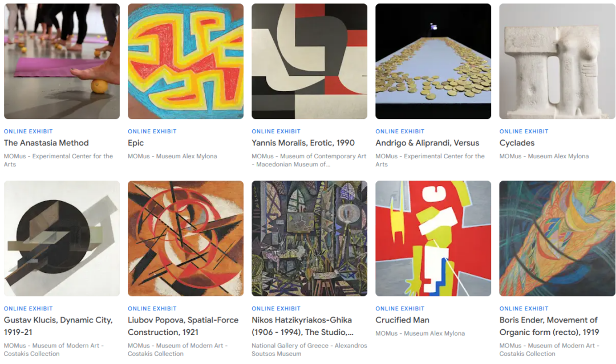
Task: Open Nikos Hatzikyriakos-Ghika The Studio painting
Action: point(309,239)
